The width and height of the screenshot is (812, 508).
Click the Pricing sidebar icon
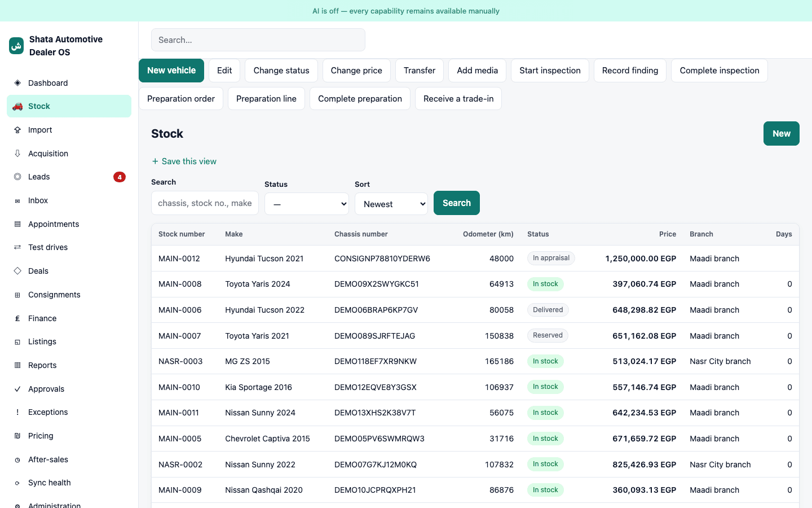(x=17, y=436)
